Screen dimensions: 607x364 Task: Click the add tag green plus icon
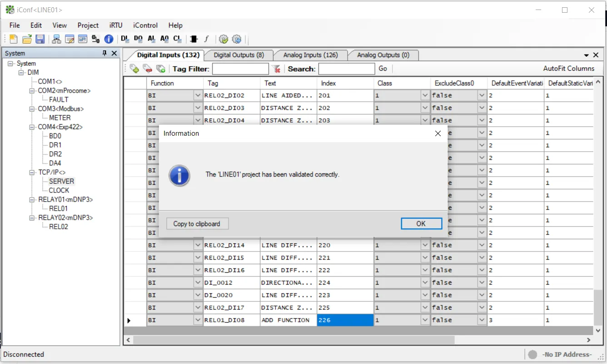point(134,69)
